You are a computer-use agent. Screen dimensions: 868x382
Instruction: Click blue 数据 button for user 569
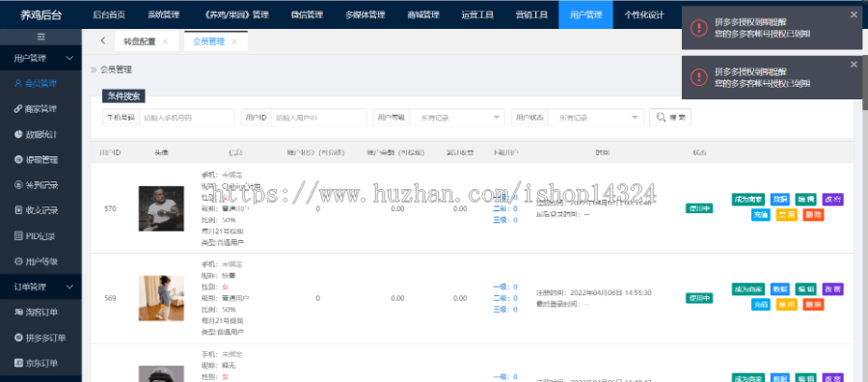click(x=780, y=289)
